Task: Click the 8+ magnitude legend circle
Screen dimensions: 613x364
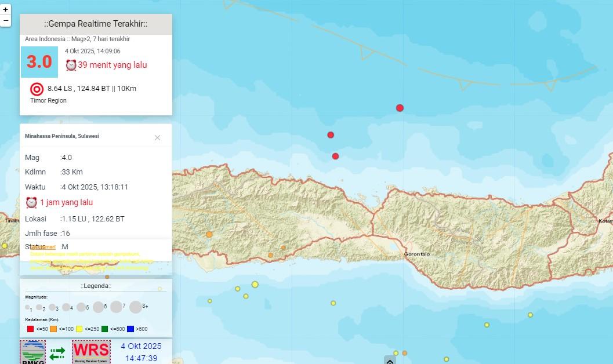Action: click(135, 307)
